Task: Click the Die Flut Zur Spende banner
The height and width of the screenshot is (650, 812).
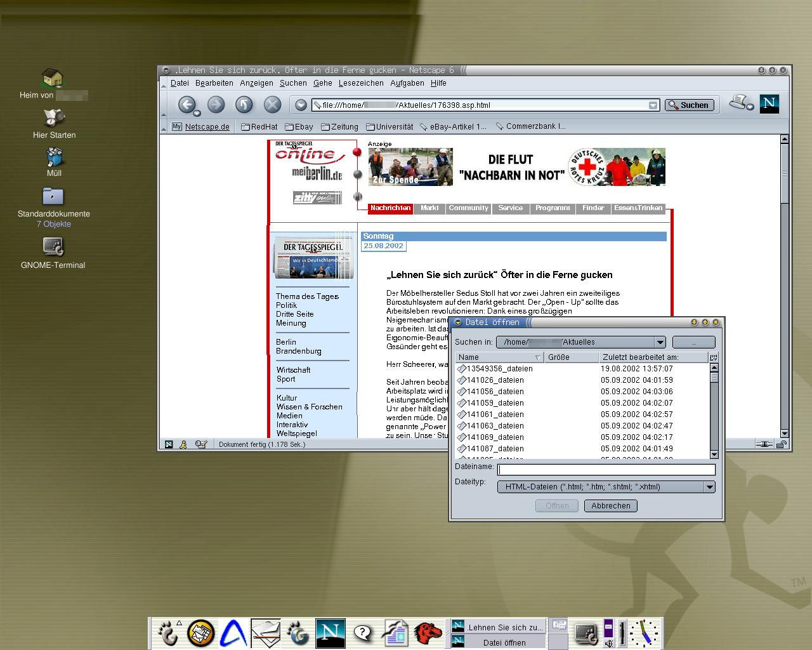Action: (x=517, y=167)
